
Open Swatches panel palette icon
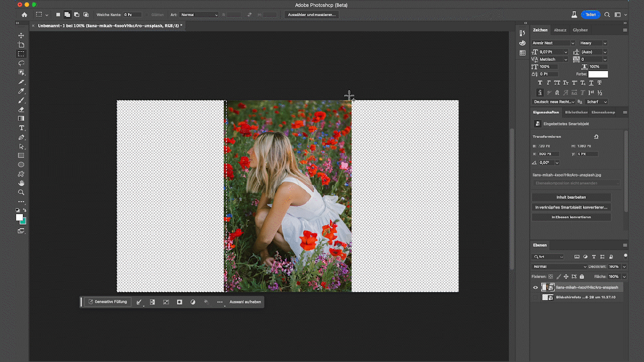(x=522, y=43)
